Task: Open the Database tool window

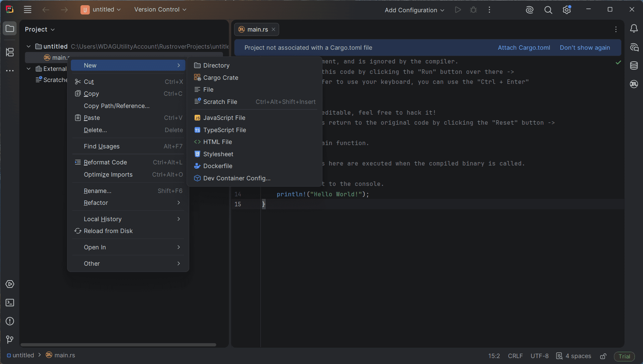Action: tap(634, 66)
